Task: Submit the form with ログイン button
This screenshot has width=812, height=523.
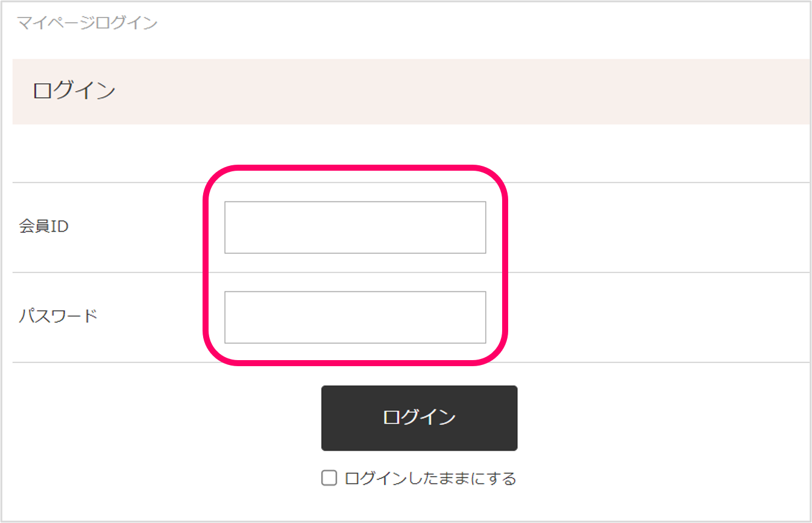Action: click(419, 418)
